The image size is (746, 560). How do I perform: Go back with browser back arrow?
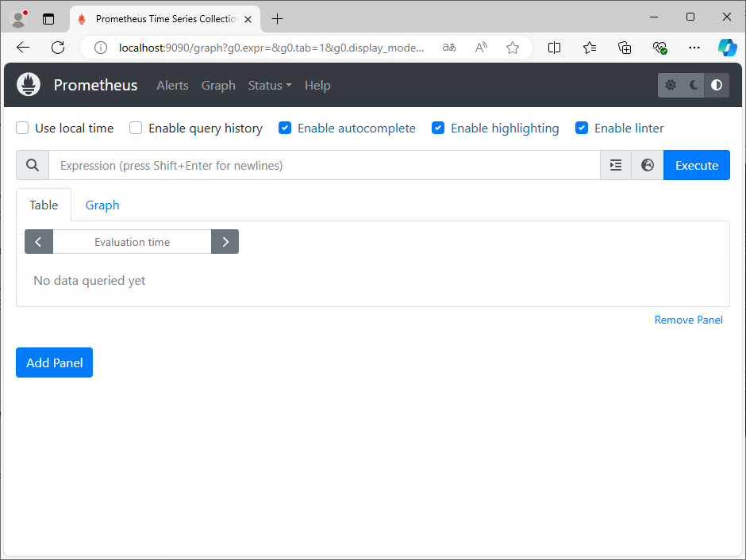[23, 48]
